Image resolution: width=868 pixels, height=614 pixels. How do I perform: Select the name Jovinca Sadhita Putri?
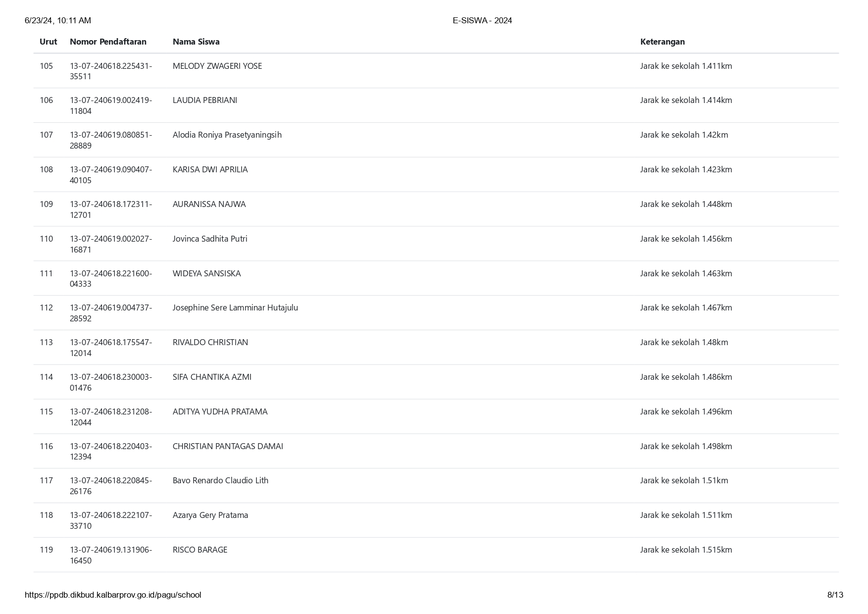[210, 239]
